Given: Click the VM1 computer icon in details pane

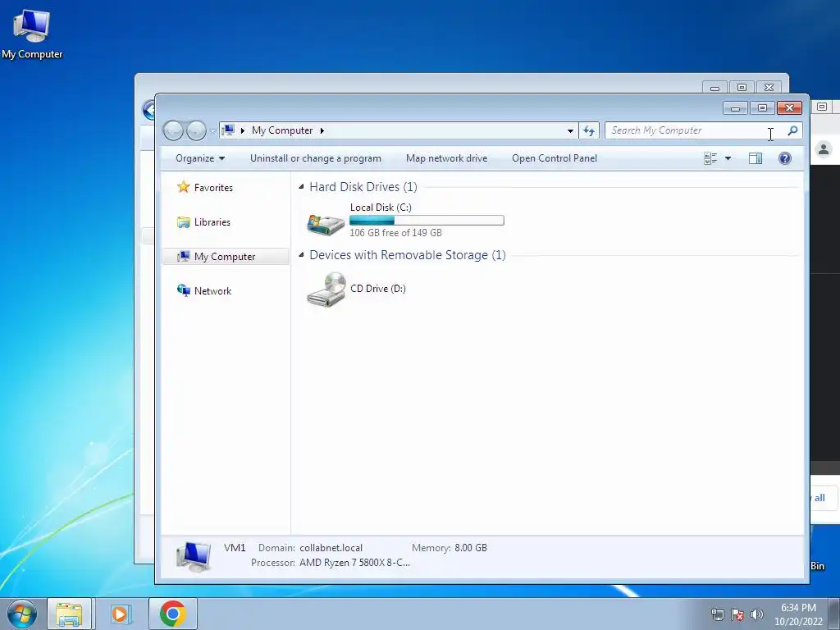Looking at the screenshot, I should point(194,556).
